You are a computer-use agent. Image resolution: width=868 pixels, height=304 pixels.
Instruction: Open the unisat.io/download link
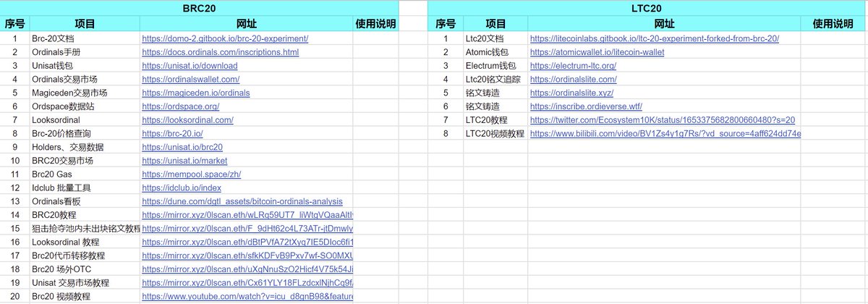click(190, 66)
